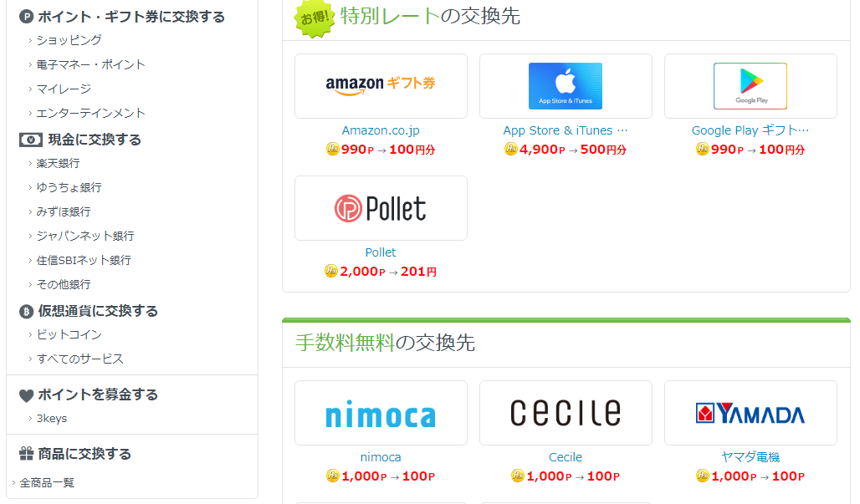860x504 pixels.
Task: Choose the Google Play gift card image
Action: tap(750, 86)
